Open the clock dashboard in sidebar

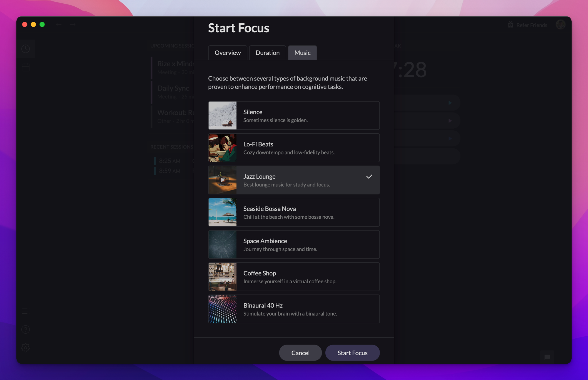(26, 49)
